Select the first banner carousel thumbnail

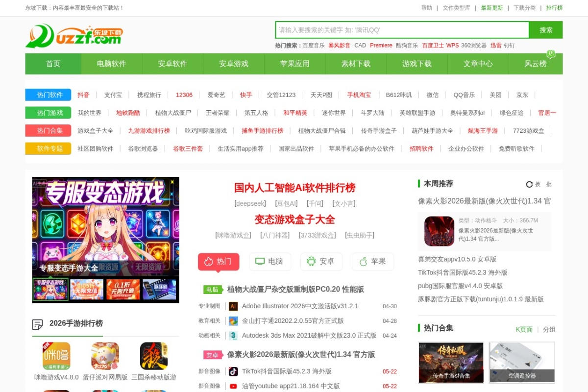pyautogui.click(x=50, y=289)
